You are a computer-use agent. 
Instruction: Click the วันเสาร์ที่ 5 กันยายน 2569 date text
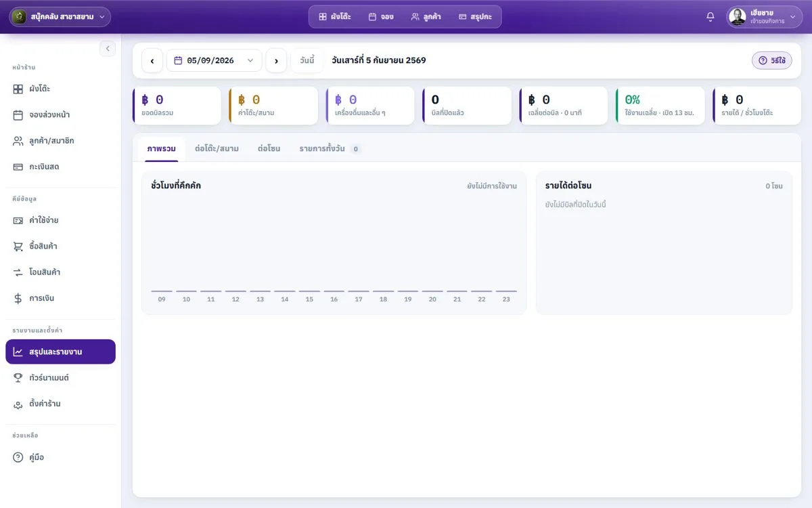[x=379, y=60]
